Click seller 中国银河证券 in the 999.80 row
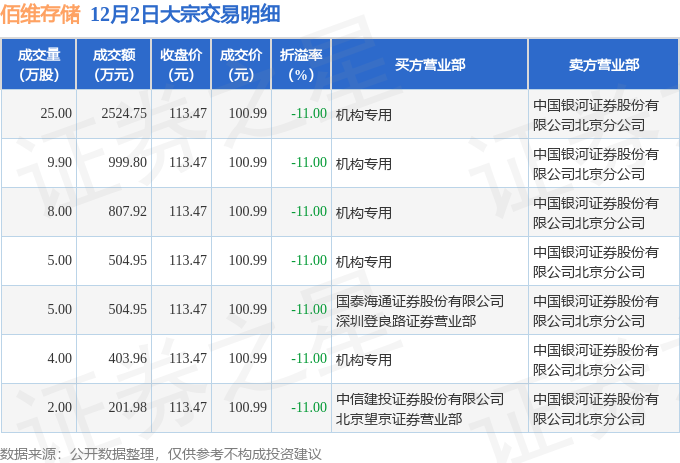Screen dimensions: 680x463 coord(596,164)
